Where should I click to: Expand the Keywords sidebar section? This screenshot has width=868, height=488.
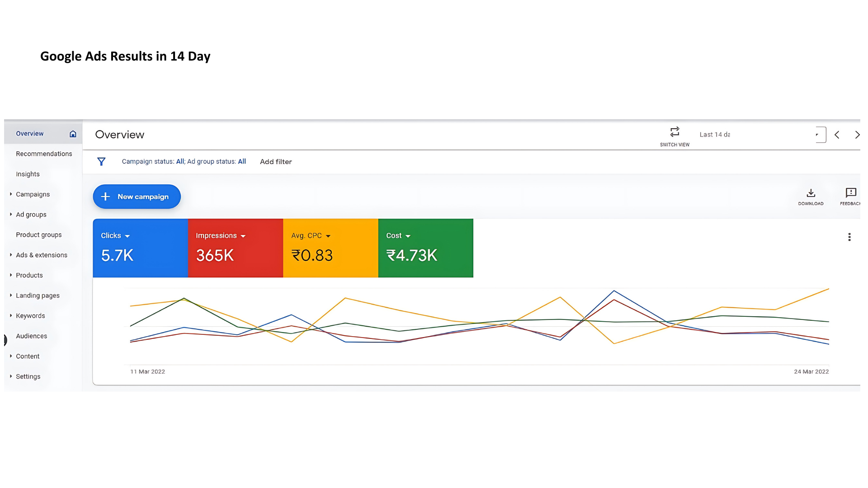(30, 316)
